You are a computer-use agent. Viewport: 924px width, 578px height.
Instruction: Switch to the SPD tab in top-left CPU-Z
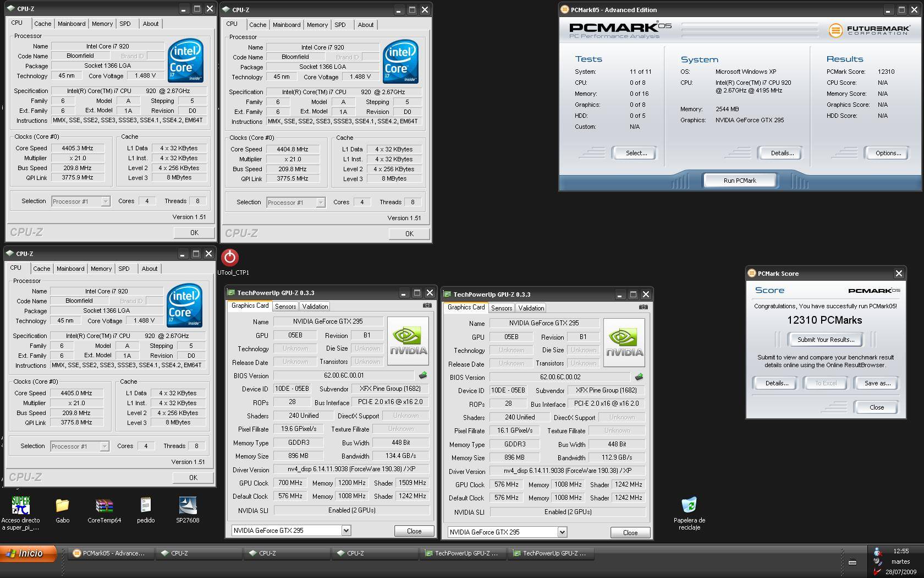coord(125,24)
